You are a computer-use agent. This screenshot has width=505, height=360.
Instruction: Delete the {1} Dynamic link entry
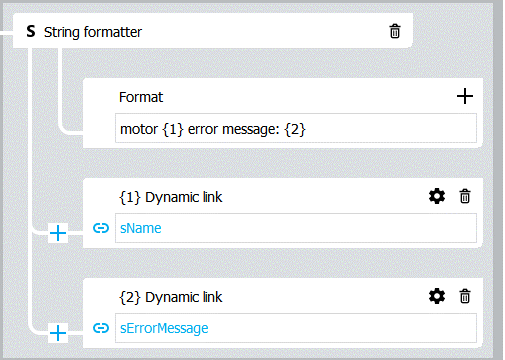coord(465,196)
